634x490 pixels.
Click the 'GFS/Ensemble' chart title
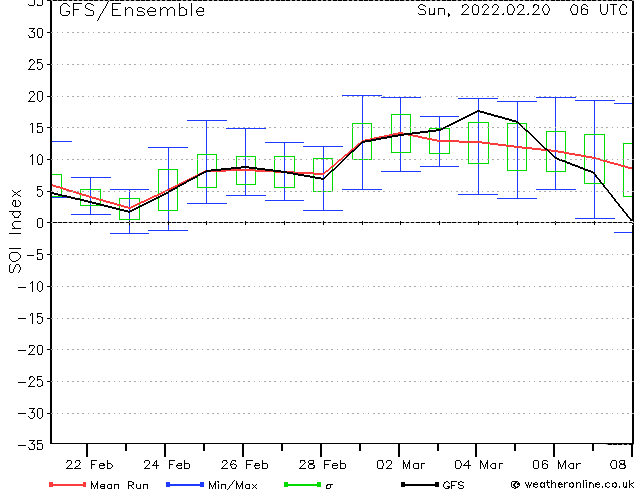click(x=132, y=11)
